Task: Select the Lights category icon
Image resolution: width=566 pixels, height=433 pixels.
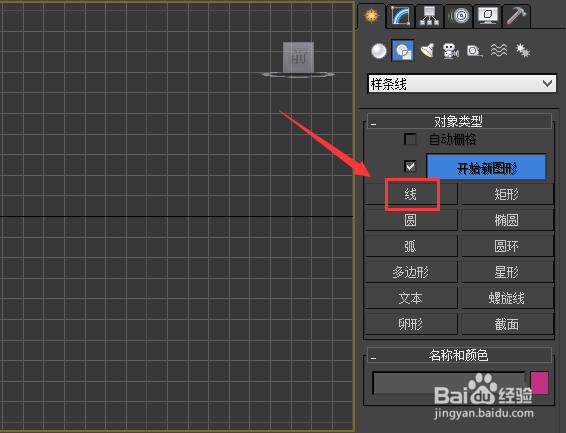Action: [427, 51]
